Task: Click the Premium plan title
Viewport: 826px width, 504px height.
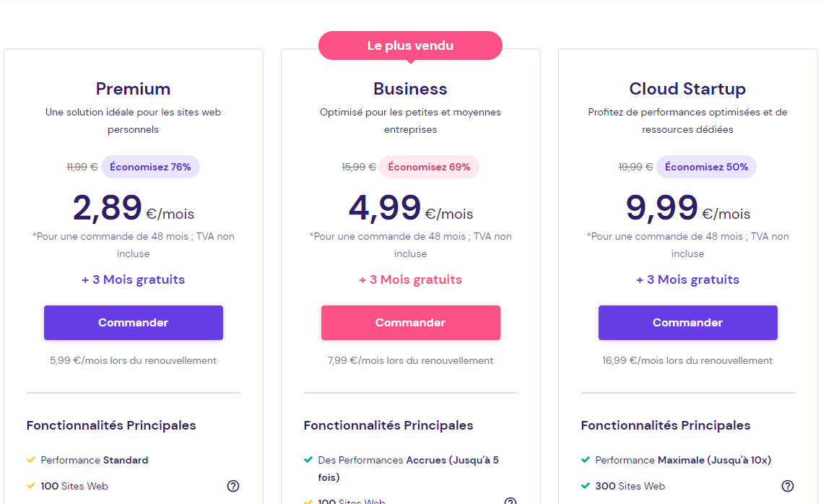Action: (x=134, y=89)
